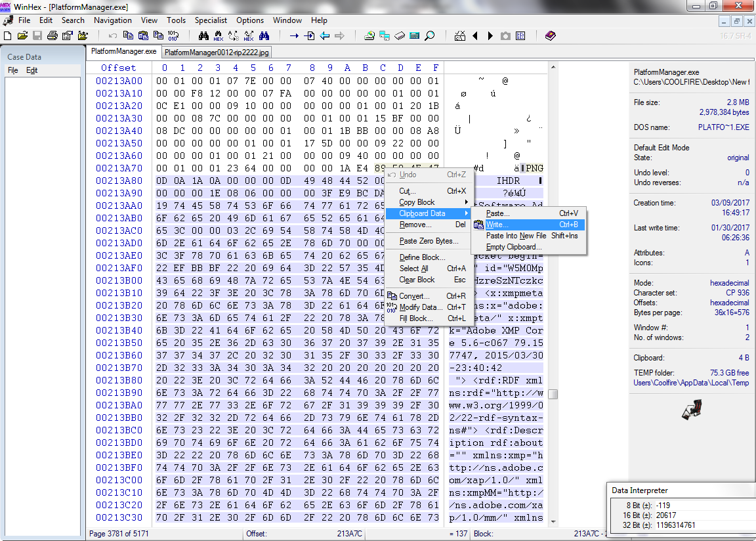Click the hex view scrollbar up arrow

click(553, 67)
